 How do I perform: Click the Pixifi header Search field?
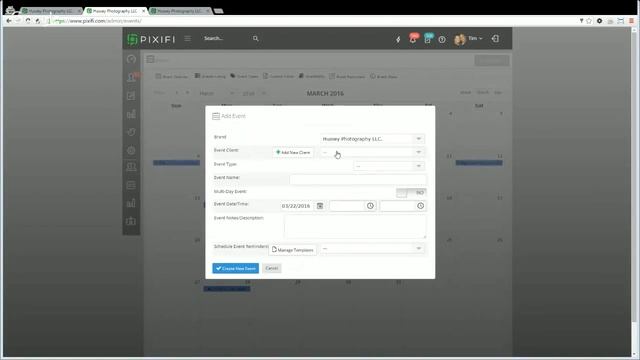(227, 38)
